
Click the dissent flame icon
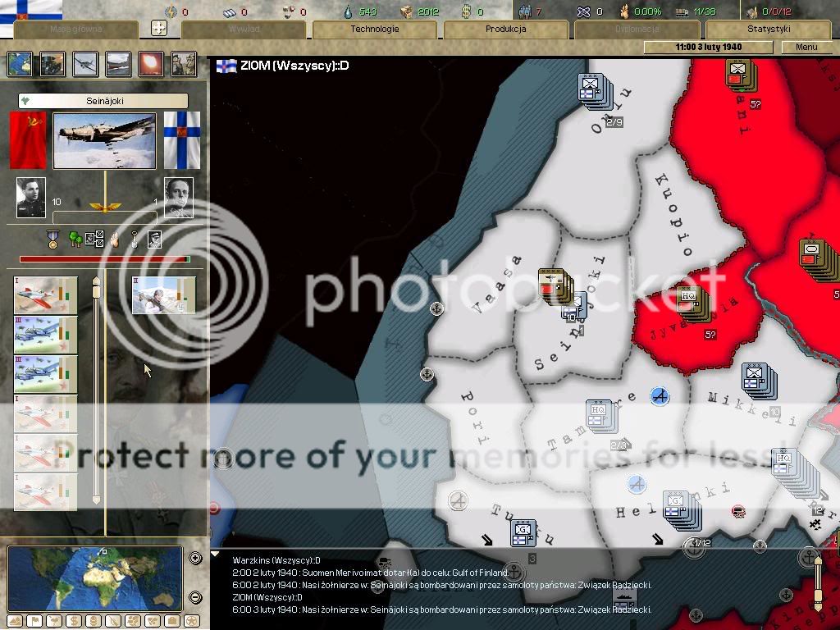(624, 11)
